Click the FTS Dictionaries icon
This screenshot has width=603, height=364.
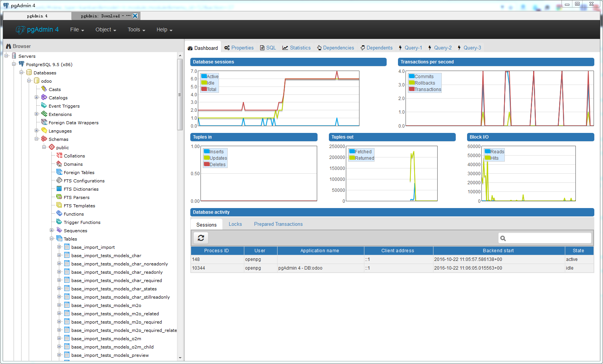pyautogui.click(x=59, y=189)
